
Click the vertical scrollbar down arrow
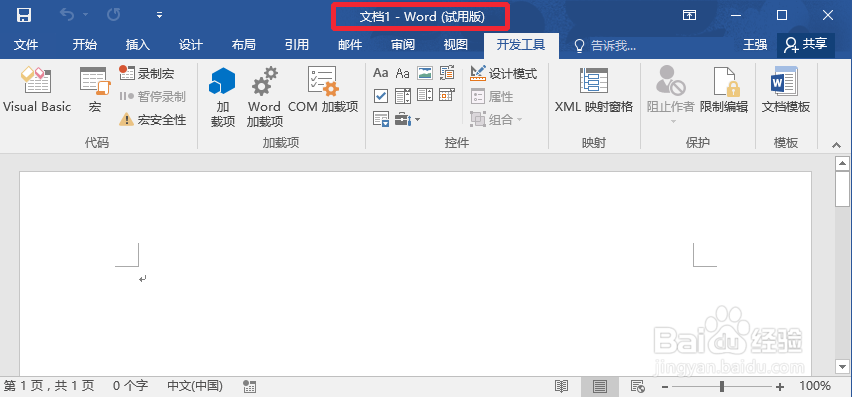click(x=842, y=367)
